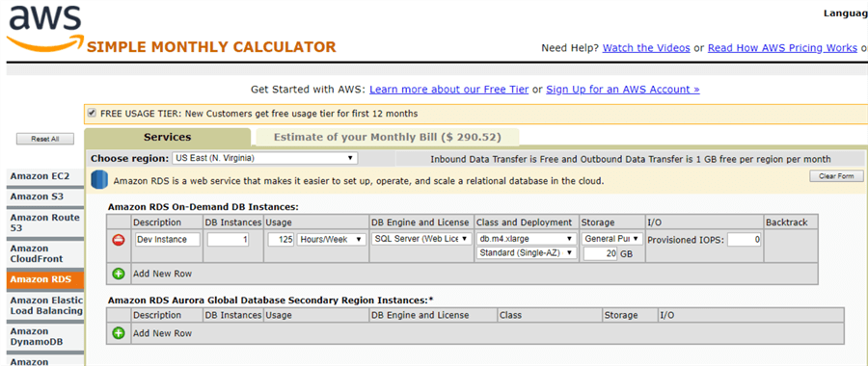
Task: Toggle the Free Usage Tier checkbox
Action: 92,114
